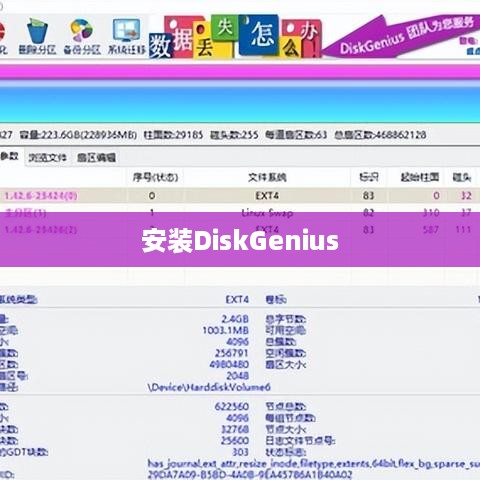Click the 256791 value
The height and width of the screenshot is (480, 480).
pyautogui.click(x=231, y=353)
